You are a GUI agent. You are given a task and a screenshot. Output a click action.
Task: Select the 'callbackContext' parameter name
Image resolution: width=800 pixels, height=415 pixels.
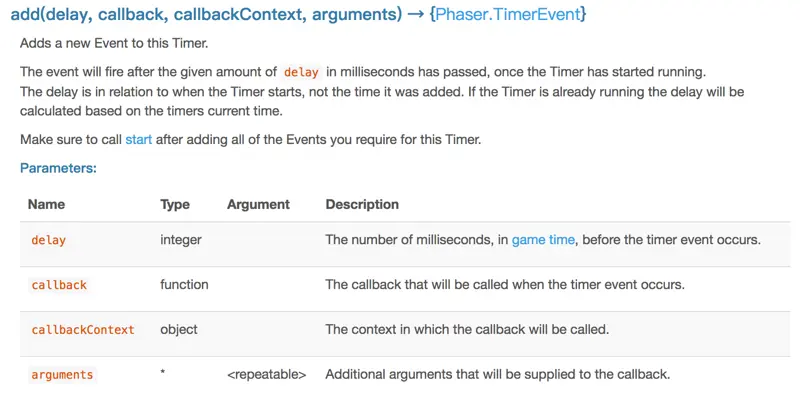[83, 330]
